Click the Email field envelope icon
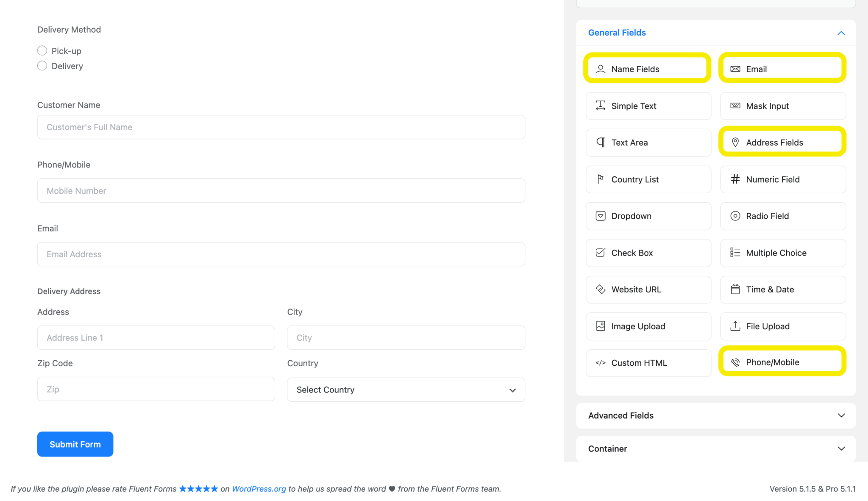Screen dimensions: 868x501 735,69
